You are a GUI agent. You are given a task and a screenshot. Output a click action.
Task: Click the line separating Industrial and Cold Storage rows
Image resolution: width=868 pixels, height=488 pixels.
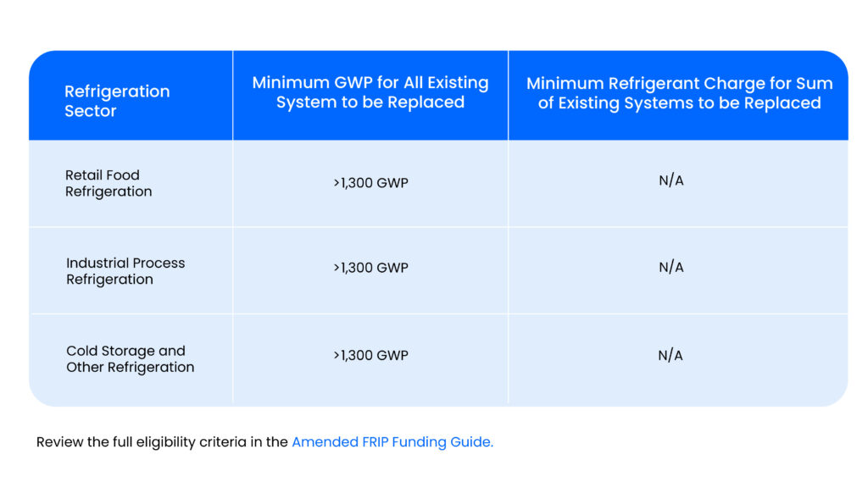tap(438, 314)
